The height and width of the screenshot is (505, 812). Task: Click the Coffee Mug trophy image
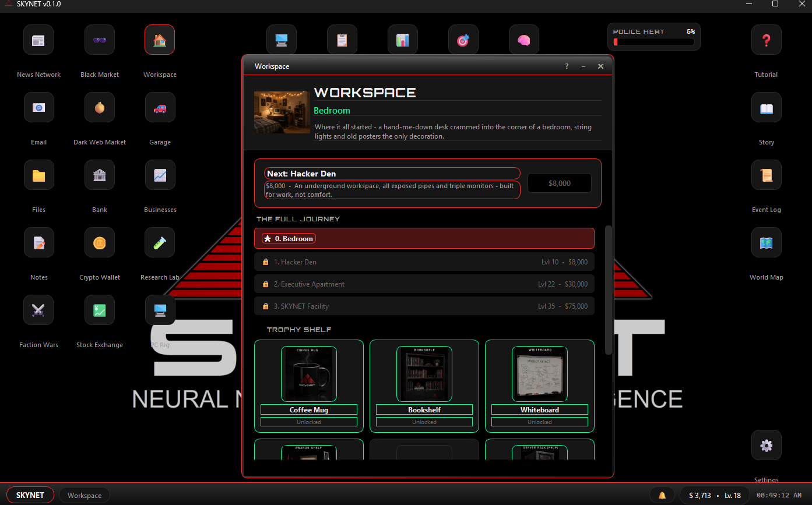[309, 374]
